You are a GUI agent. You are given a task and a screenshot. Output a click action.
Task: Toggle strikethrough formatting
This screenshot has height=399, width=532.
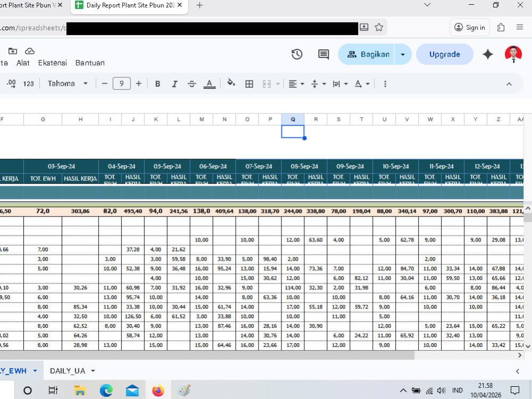pos(192,84)
